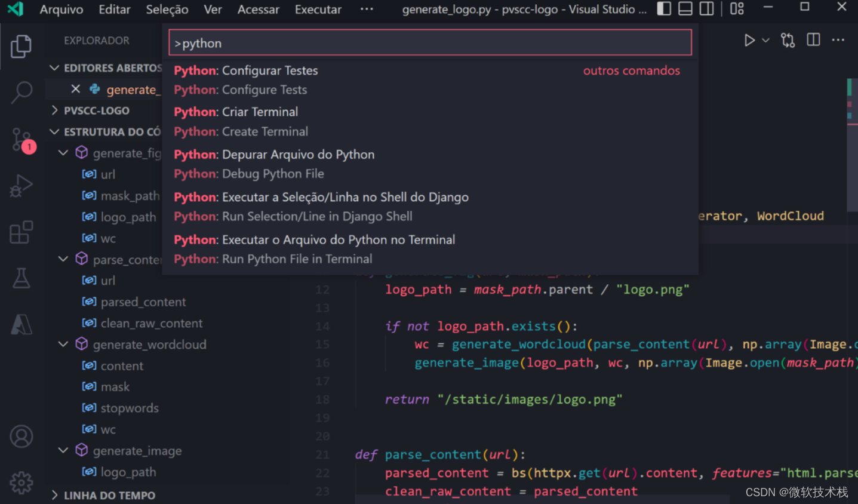
Task: Open the Extensions view
Action: (x=21, y=232)
